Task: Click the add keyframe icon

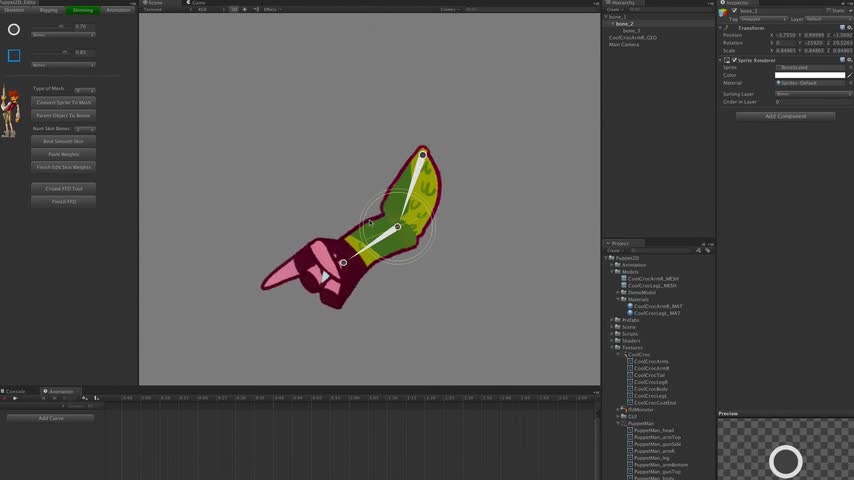Action: click(84, 398)
